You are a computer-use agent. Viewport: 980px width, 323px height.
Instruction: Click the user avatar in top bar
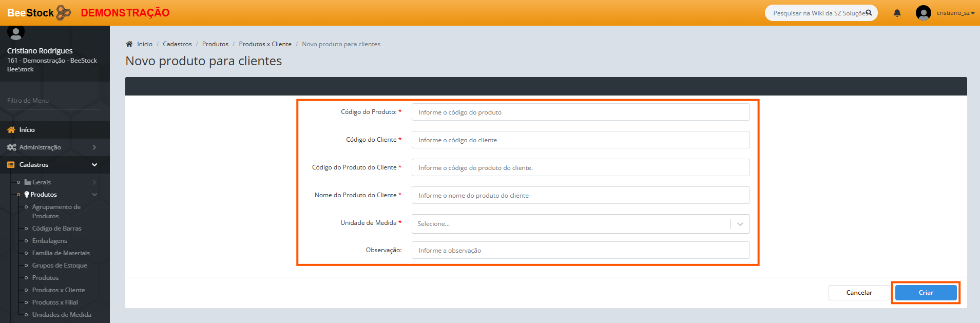coord(923,13)
